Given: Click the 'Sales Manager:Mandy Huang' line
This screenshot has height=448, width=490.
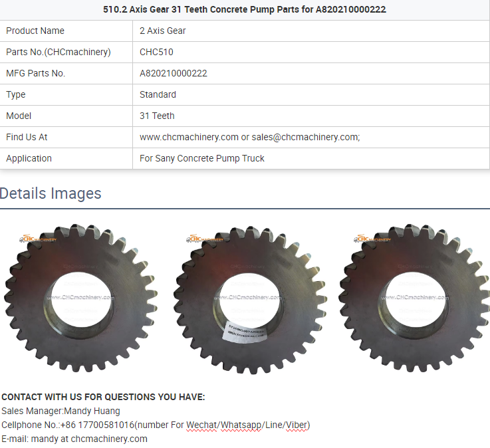Looking at the screenshot, I should point(61,411).
